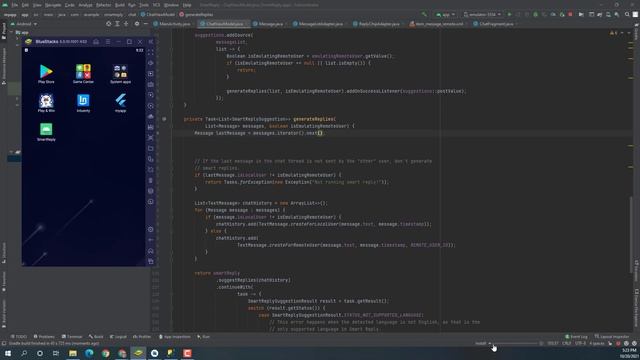Open the Analyze menu

coord(85,5)
